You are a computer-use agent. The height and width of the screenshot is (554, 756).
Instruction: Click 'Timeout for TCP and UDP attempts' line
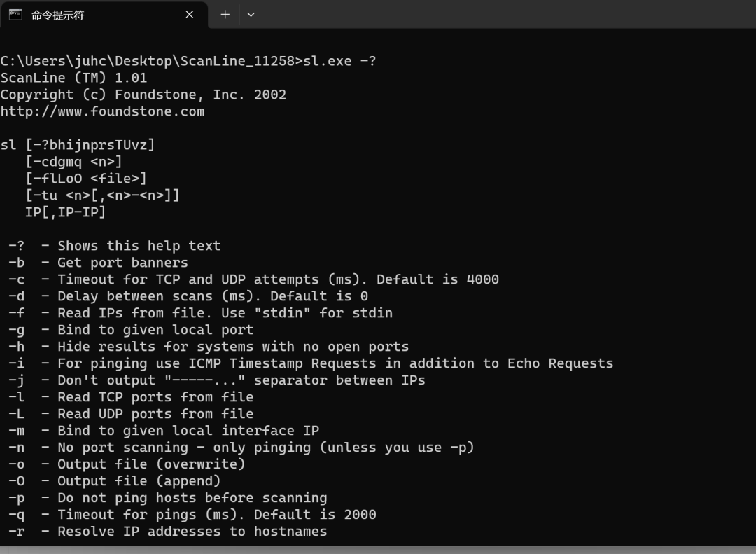pos(253,279)
